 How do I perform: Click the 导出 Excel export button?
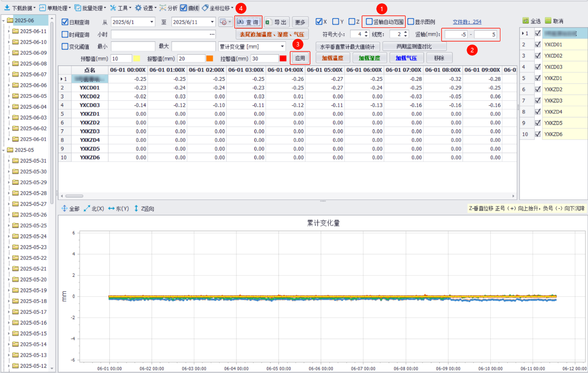(276, 22)
